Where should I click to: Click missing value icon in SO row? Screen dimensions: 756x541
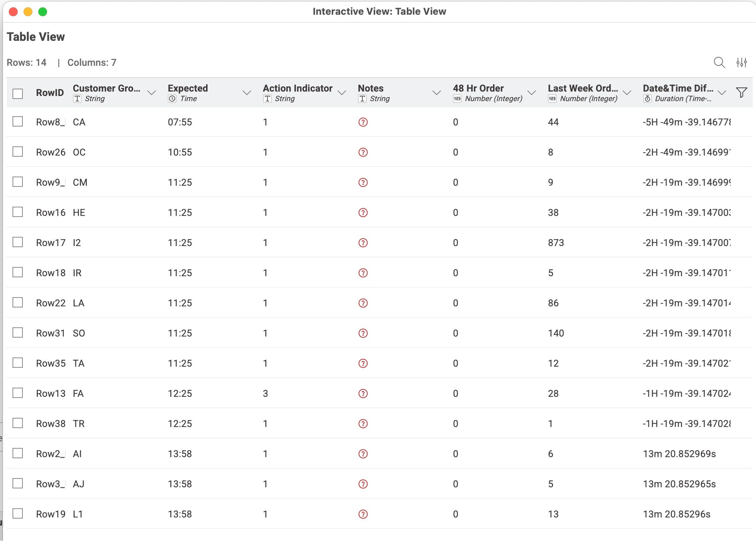coord(363,333)
